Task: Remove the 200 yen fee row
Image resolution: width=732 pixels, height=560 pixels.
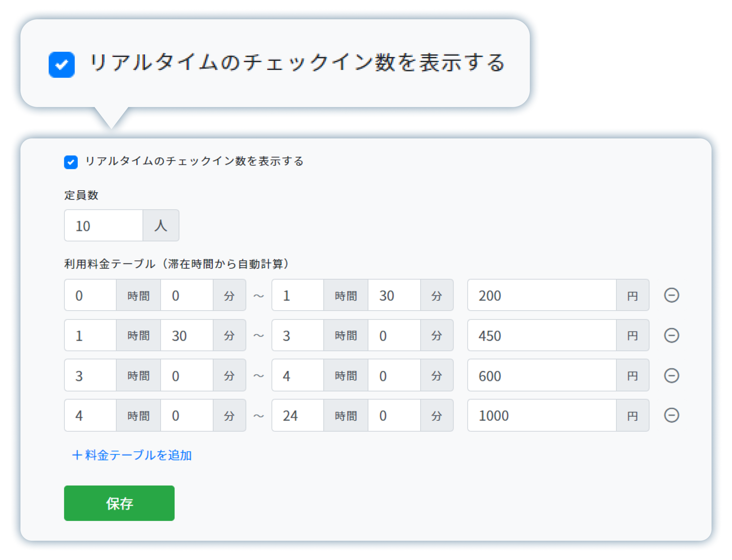Action: tap(671, 295)
